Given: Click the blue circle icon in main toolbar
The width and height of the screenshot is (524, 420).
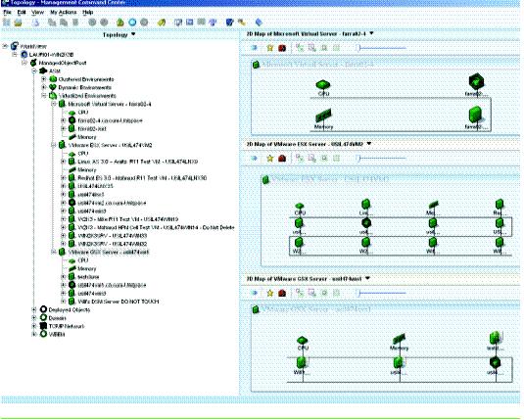Looking at the screenshot, I should click(132, 23).
